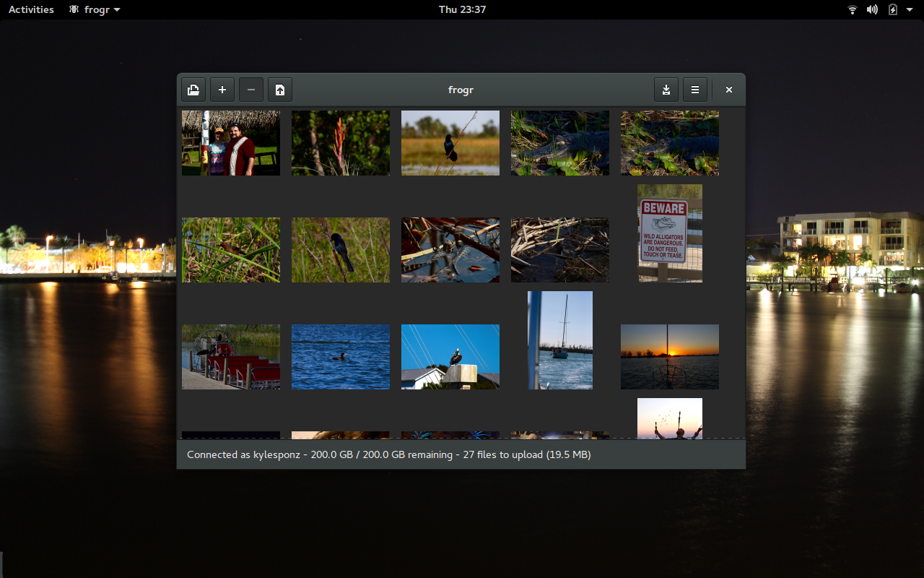This screenshot has height=578, width=924.
Task: Select the BEWARE alligator sign thumbnail
Action: point(669,233)
